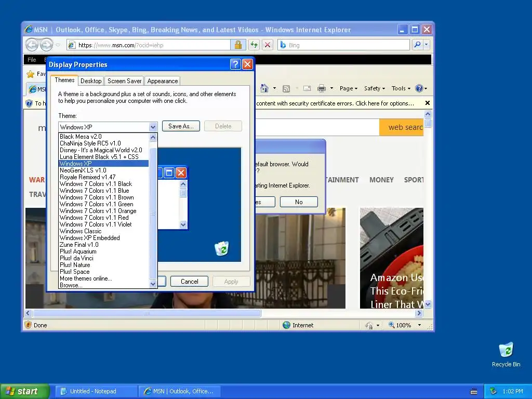This screenshot has width=532, height=399.
Task: Click the shield icon in IE status bar
Action: pos(28,325)
